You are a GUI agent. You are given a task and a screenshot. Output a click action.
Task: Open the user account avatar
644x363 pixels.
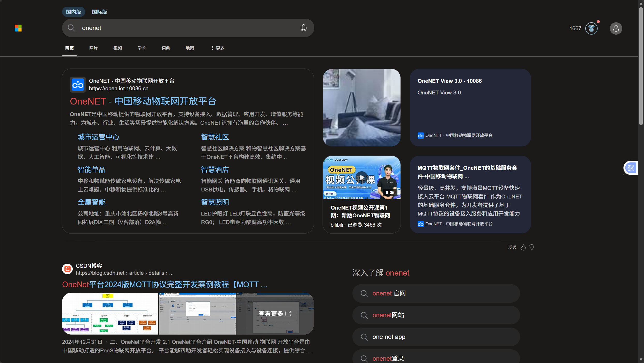pyautogui.click(x=616, y=28)
